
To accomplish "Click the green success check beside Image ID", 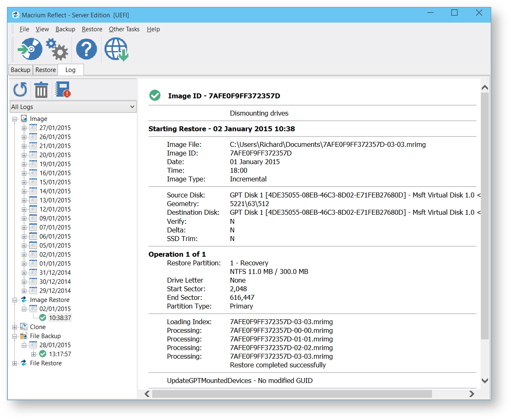I will tap(155, 95).
